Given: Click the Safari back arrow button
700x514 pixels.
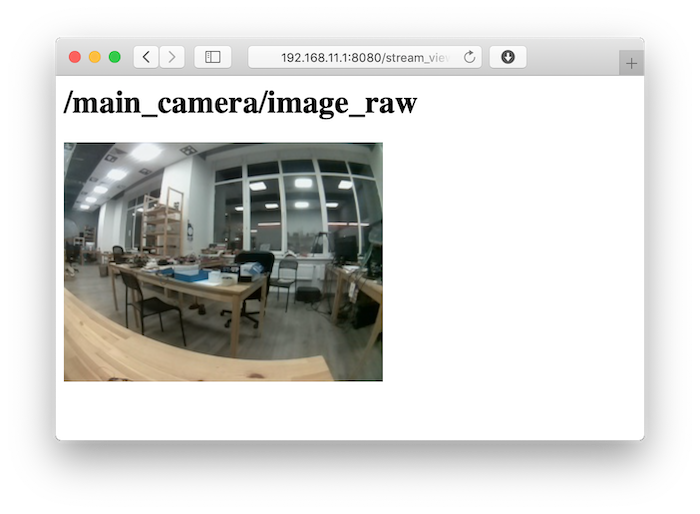Looking at the screenshot, I should pos(146,57).
